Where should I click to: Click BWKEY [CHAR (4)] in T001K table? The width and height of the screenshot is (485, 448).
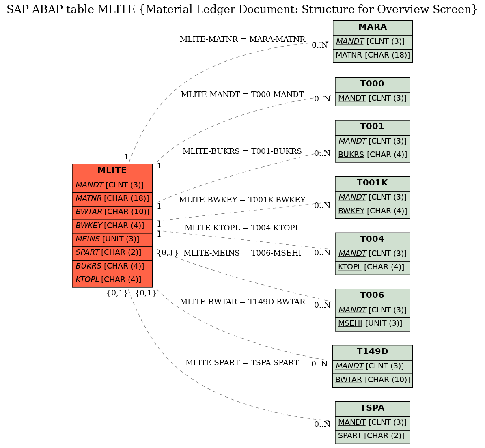pyautogui.click(x=373, y=212)
